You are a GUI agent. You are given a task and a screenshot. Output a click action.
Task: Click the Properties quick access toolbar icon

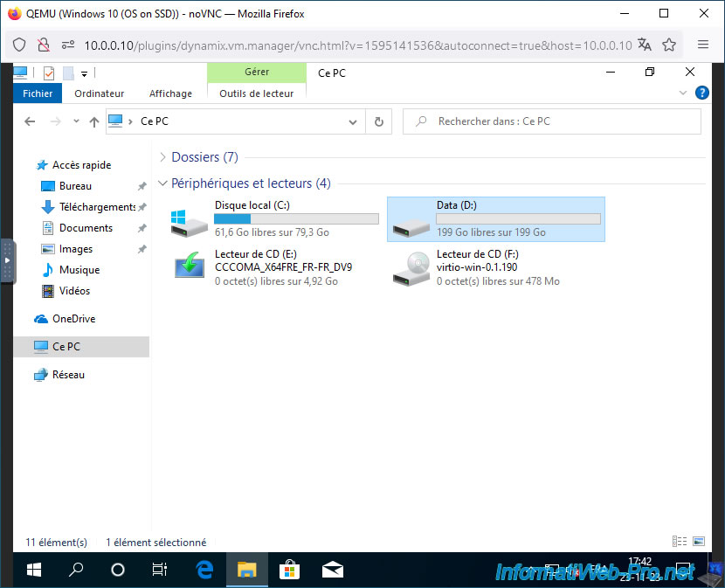[49, 73]
